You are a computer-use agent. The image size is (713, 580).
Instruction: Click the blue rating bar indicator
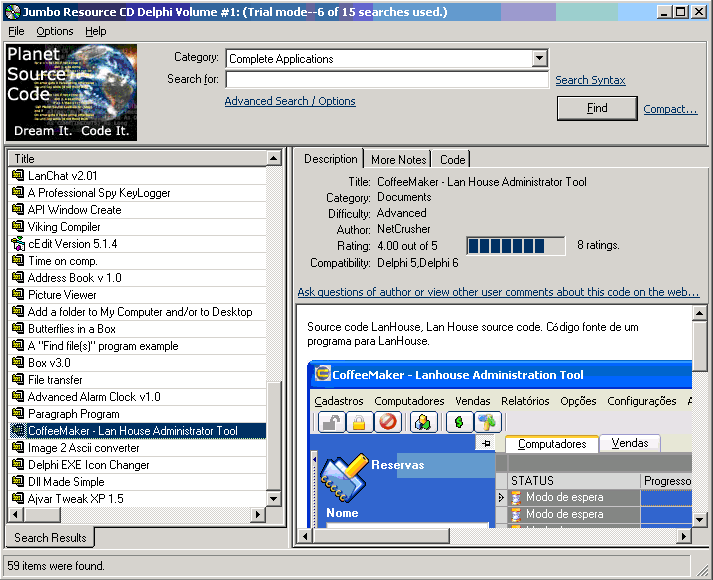coord(516,246)
